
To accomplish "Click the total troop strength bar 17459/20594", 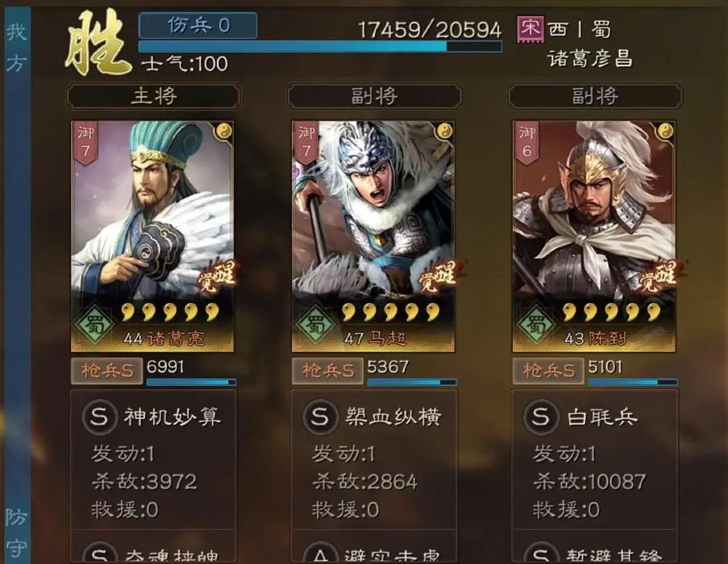I will tap(320, 46).
